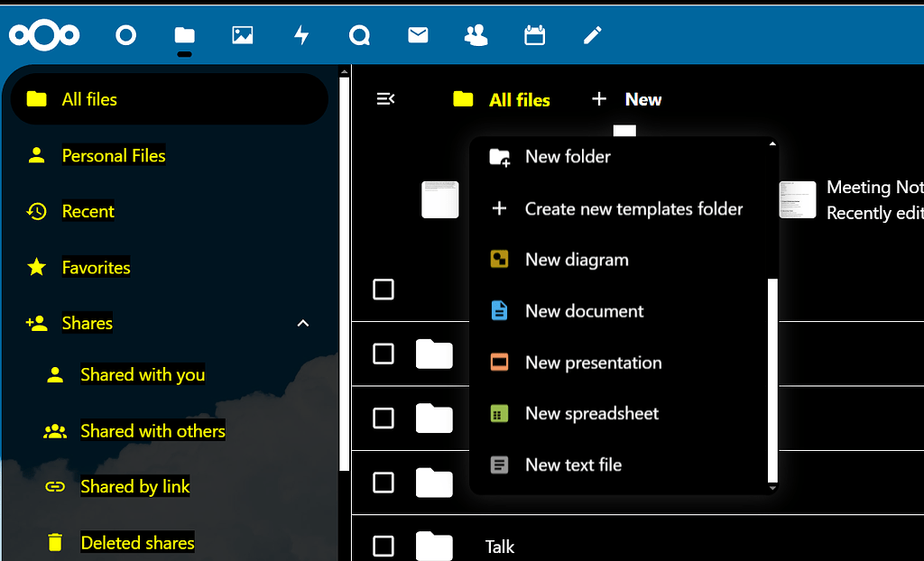Open the Talk folder name
The image size is (924, 561).
tap(500, 547)
